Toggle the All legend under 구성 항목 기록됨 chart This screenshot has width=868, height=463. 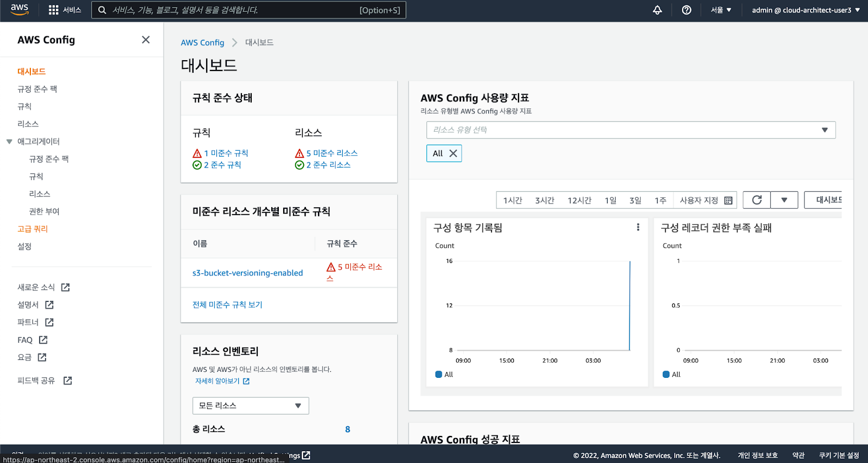(x=444, y=374)
